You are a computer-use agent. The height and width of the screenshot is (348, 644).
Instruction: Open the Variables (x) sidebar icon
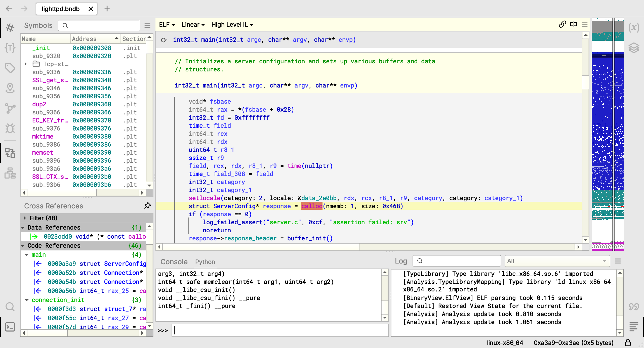coord(634,27)
